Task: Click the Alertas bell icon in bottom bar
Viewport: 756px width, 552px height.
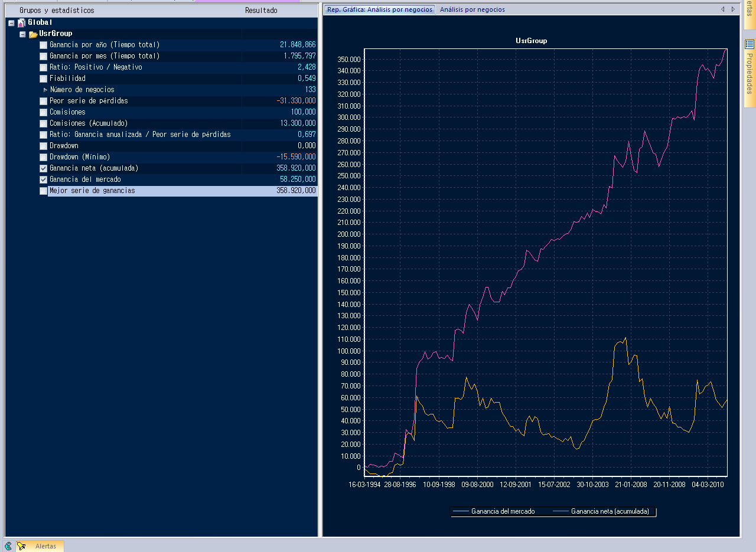Action: [x=21, y=546]
